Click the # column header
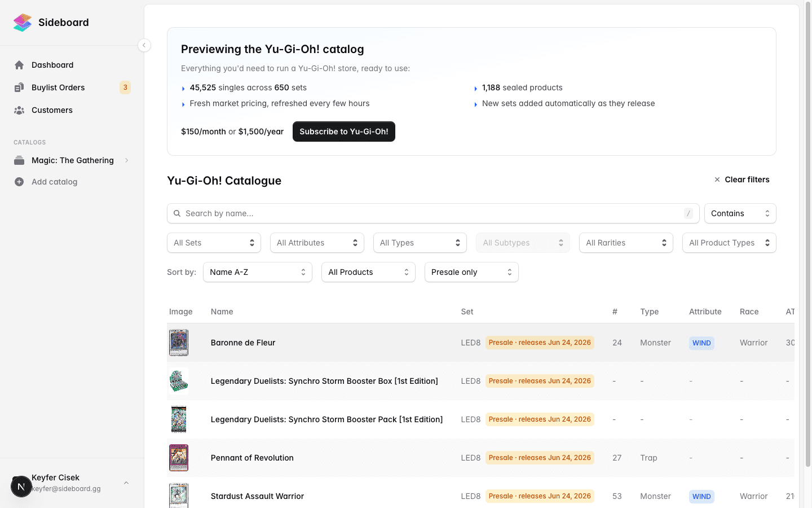The width and height of the screenshot is (812, 508). tap(615, 312)
